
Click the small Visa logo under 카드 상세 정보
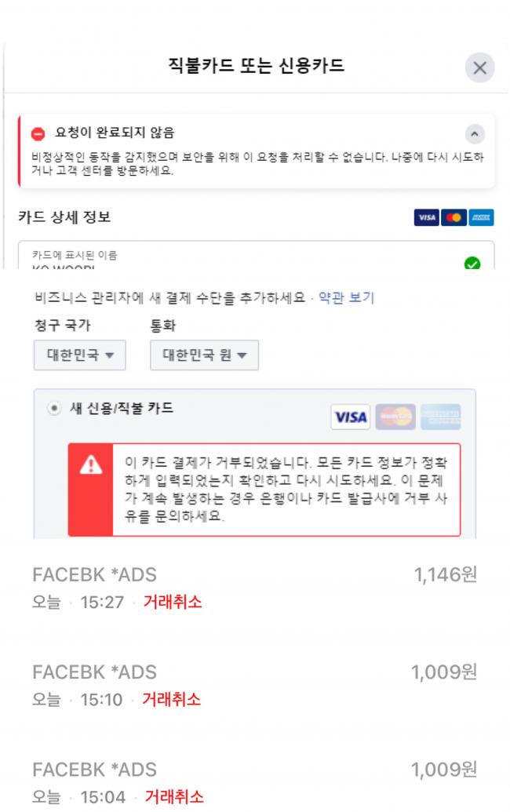pos(427,217)
